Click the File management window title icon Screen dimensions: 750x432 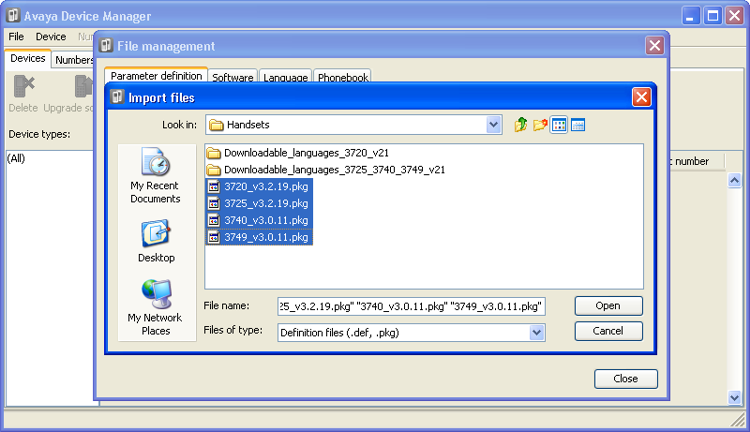[106, 45]
